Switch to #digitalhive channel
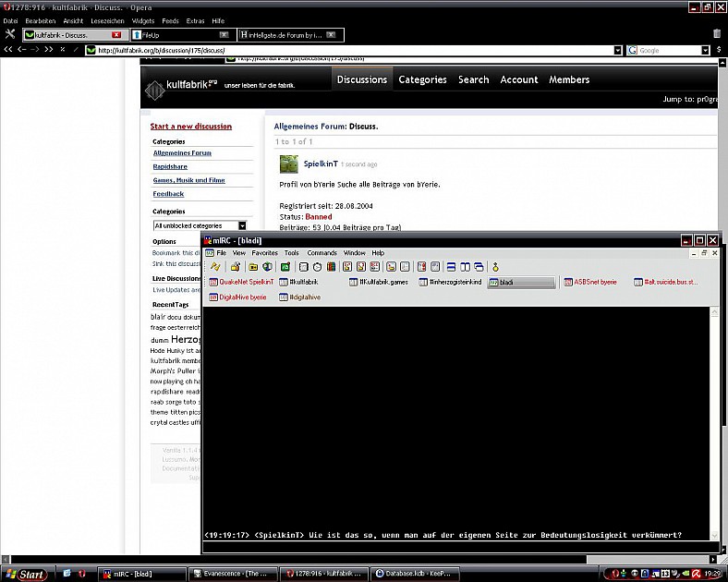728x582 pixels. coord(300,297)
